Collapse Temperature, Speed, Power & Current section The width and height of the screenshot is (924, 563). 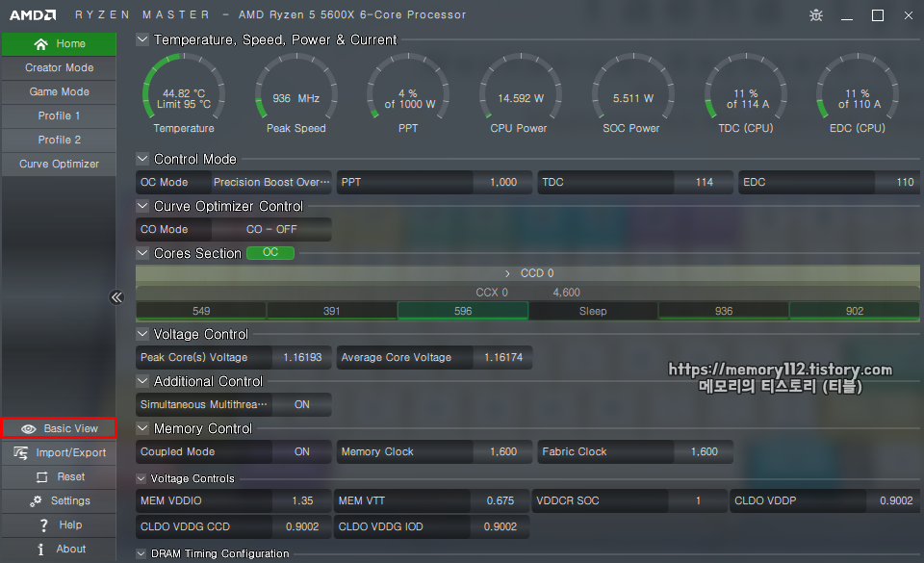[142, 39]
